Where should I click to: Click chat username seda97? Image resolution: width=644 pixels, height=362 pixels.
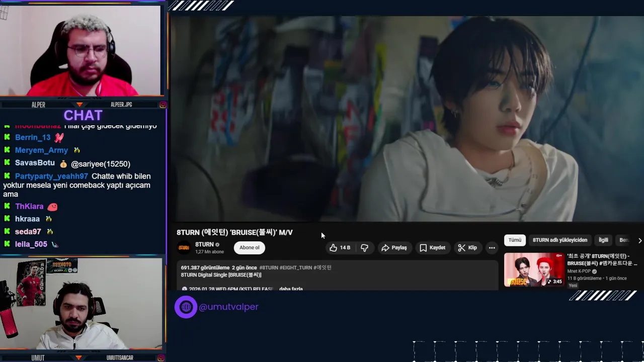[x=28, y=231]
